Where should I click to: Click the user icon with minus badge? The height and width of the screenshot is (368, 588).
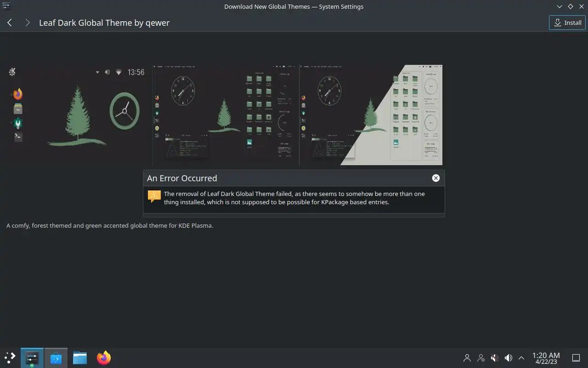(481, 358)
